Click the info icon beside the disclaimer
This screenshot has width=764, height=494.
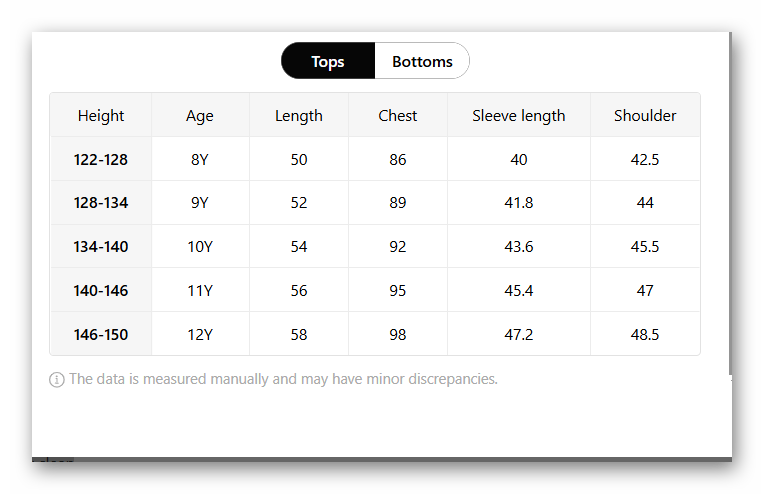(x=57, y=380)
